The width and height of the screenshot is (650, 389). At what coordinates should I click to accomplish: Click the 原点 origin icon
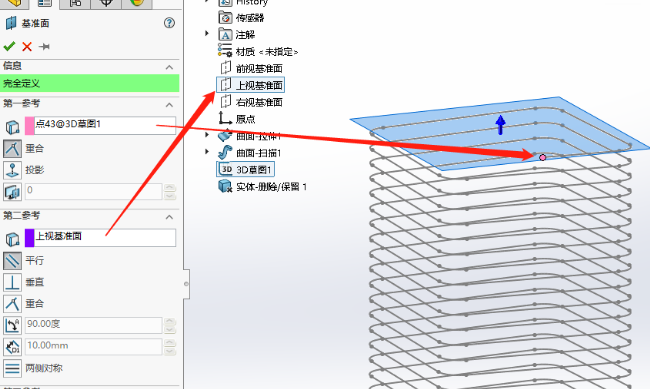tap(225, 118)
